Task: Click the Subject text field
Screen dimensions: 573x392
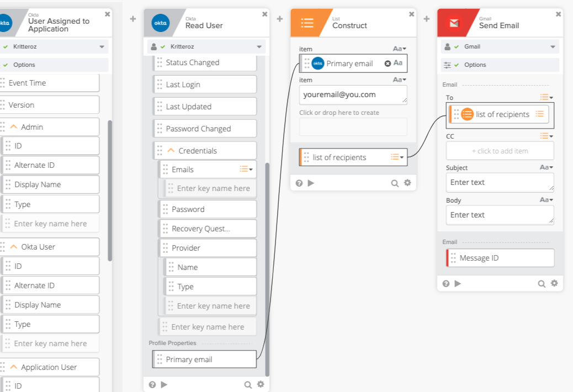Action: point(500,182)
